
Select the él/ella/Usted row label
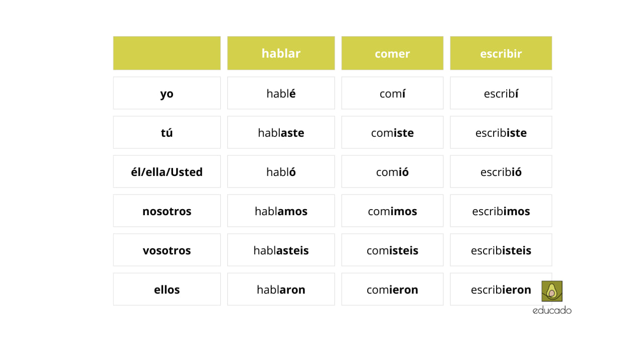tap(167, 171)
